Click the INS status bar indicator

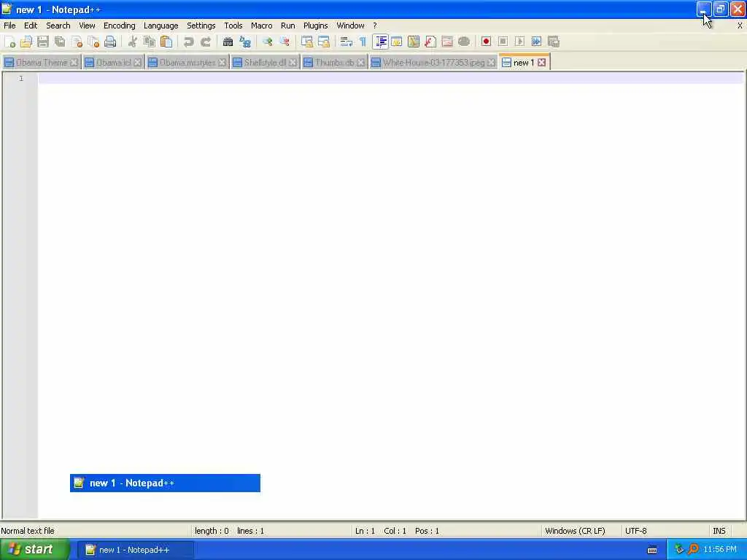[719, 531]
